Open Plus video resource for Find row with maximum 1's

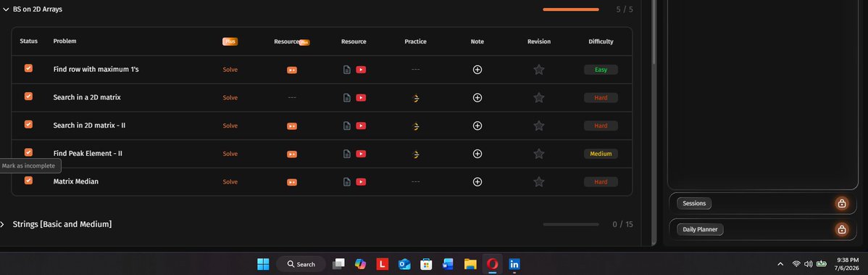tap(292, 70)
